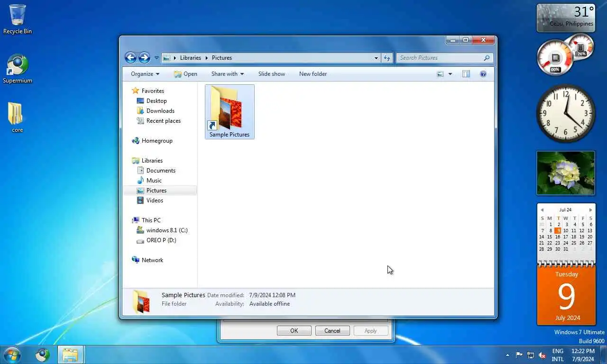Click the Sample Pictures icon in details pane
The image size is (607, 364).
point(141,301)
